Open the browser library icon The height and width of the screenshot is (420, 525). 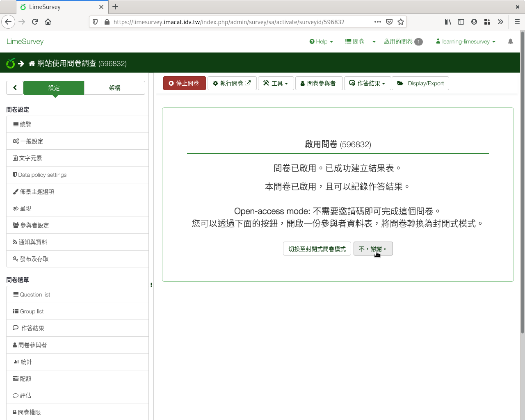pos(448,22)
